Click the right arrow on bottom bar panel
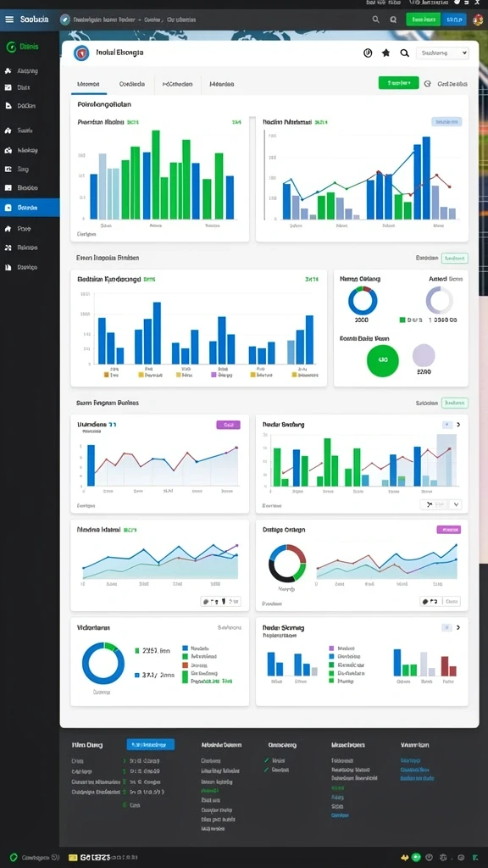488x868 pixels. pos(458,628)
